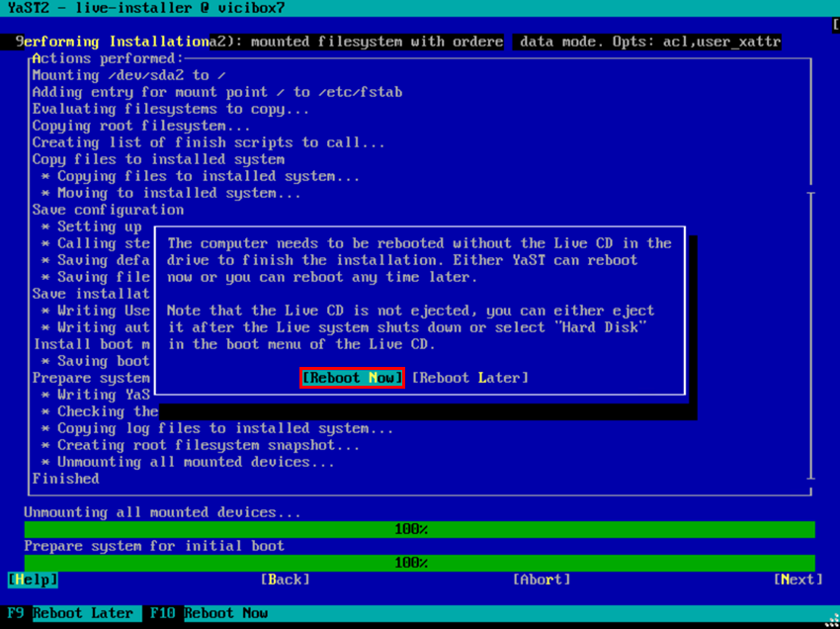Click the Actions performed log scrollbar
The height and width of the screenshot is (629, 840).
(x=810, y=336)
